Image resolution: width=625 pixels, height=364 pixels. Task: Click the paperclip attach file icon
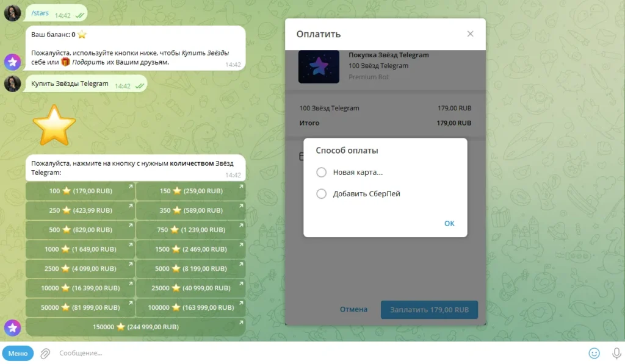(x=45, y=353)
